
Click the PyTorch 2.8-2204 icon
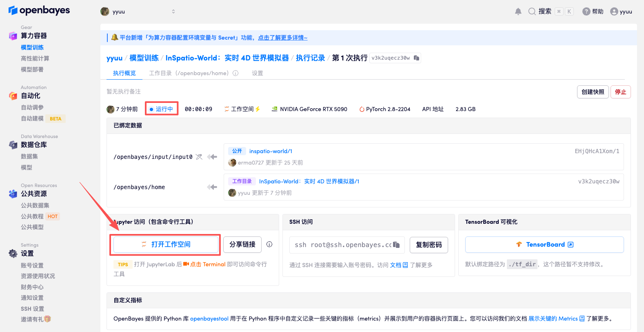362,109
